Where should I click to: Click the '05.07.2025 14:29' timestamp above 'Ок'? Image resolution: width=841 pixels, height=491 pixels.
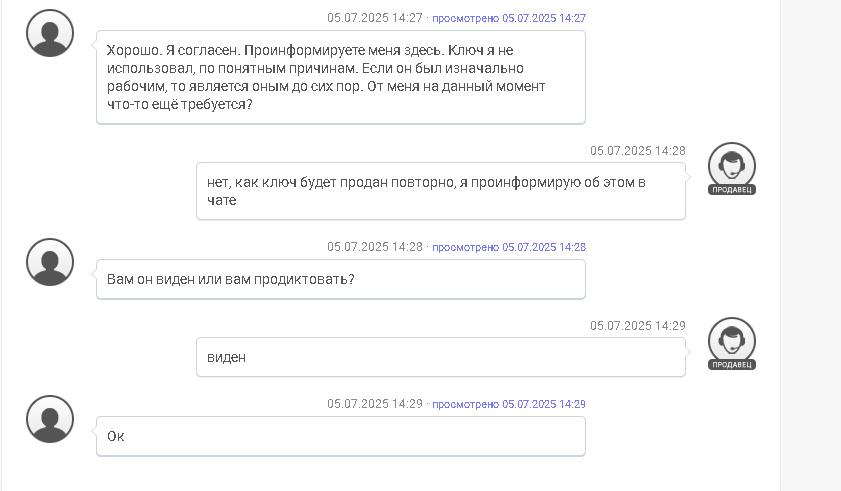click(375, 404)
